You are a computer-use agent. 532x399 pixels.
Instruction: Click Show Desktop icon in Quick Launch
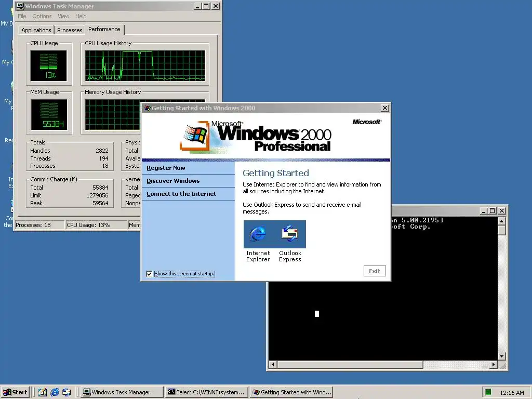pyautogui.click(x=43, y=392)
